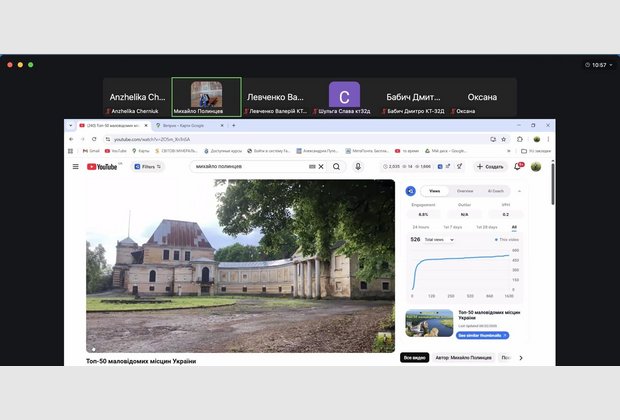Toggle the Filters button next to logo
Image resolution: width=620 pixels, height=420 pixels.
click(145, 167)
